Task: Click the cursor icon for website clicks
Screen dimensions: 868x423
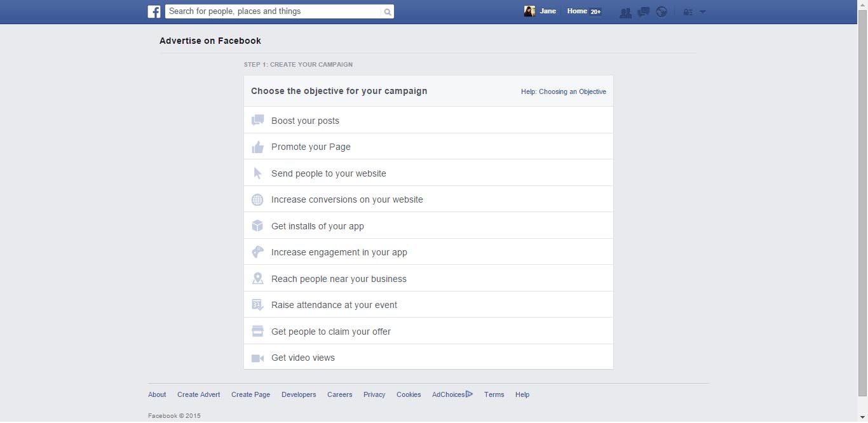Action: pos(257,173)
